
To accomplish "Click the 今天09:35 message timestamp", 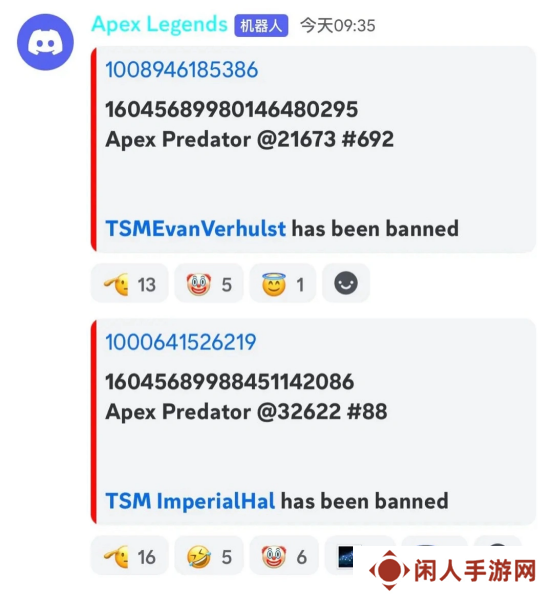I will 338,26.
